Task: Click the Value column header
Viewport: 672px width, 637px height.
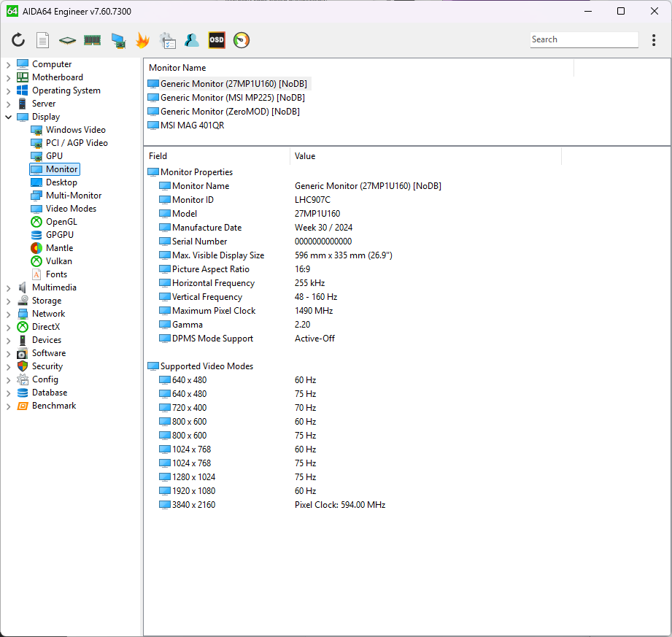Action: pos(305,156)
